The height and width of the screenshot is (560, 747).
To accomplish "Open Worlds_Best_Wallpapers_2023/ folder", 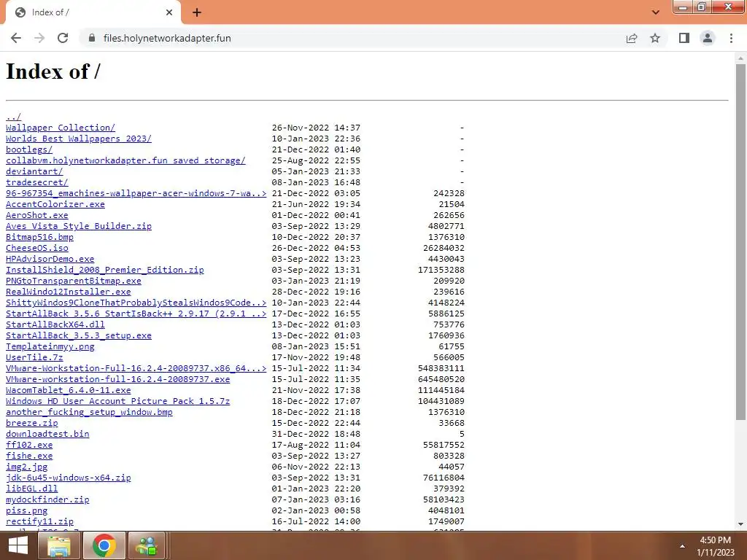I will point(79,139).
